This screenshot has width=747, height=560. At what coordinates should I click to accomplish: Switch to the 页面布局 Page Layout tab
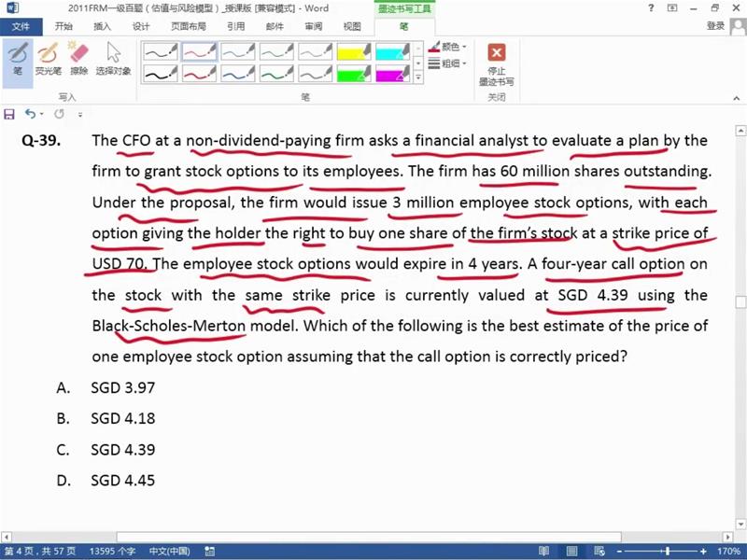189,26
